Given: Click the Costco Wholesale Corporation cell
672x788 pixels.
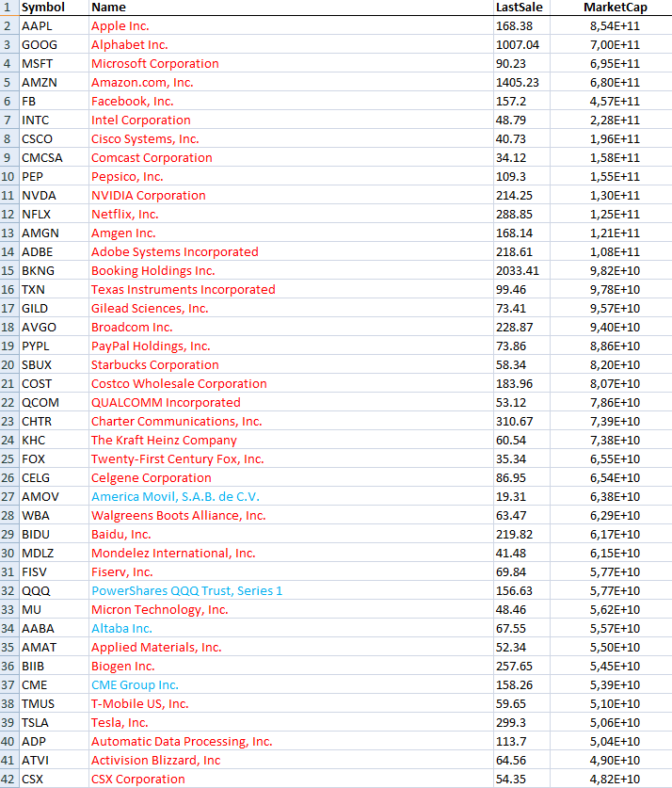Looking at the screenshot, I should [x=292, y=383].
